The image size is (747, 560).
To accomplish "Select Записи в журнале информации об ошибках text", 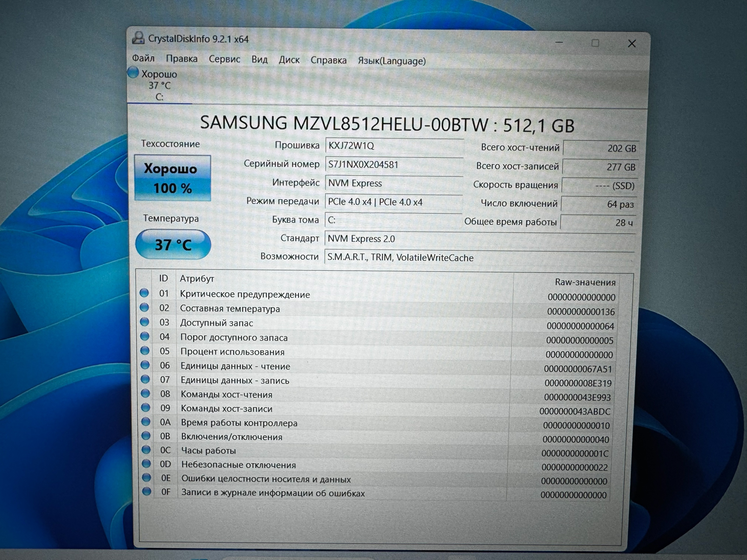I will tap(273, 493).
